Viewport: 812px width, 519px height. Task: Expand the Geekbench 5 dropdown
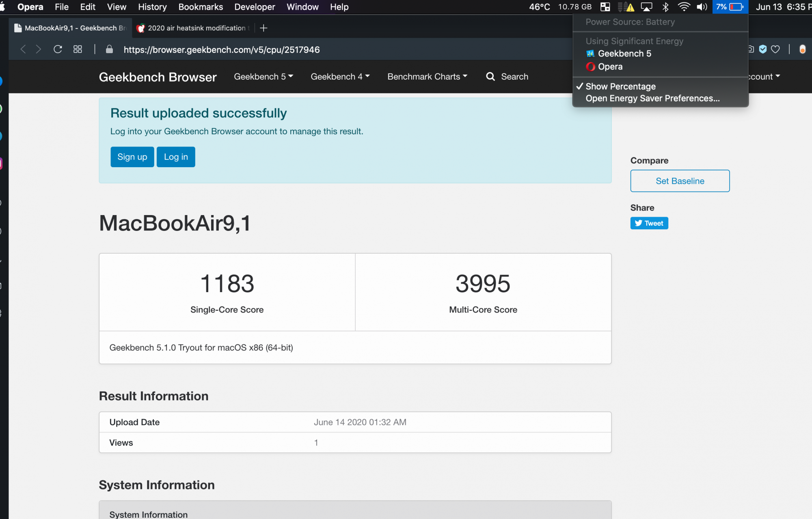coord(263,77)
